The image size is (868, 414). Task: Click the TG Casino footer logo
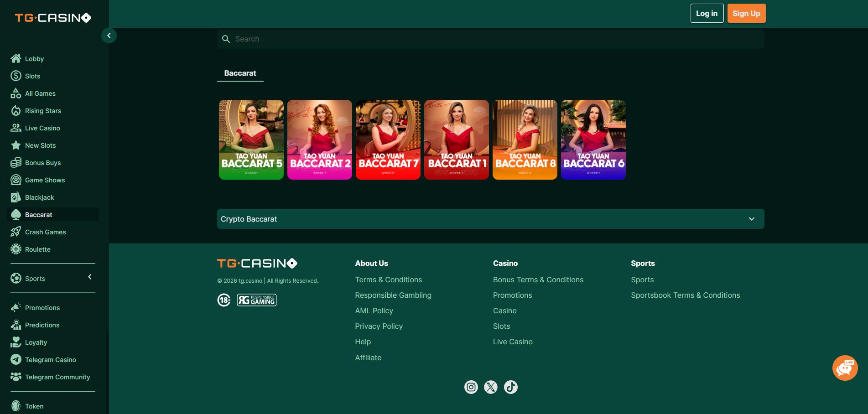coord(257,263)
